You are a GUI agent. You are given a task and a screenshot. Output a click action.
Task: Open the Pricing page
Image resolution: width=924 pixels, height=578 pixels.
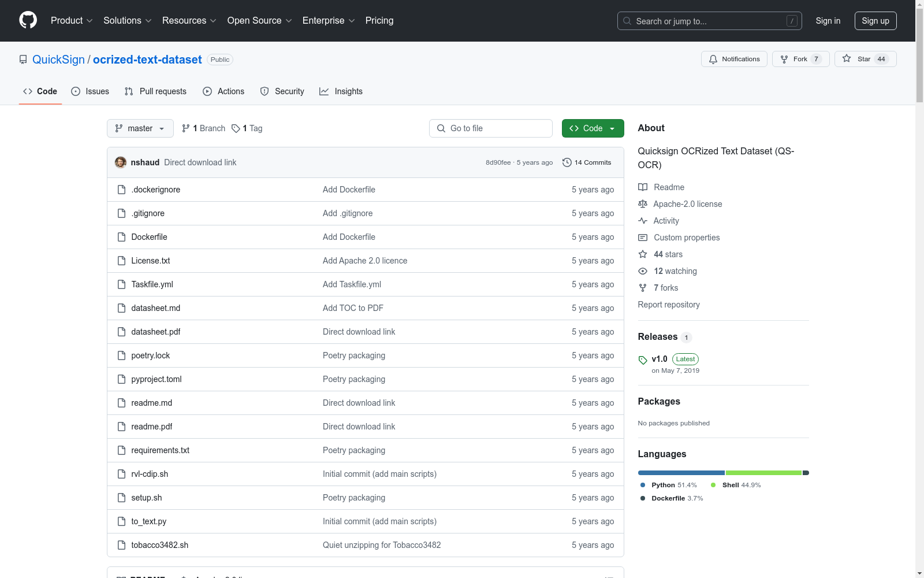click(x=379, y=21)
